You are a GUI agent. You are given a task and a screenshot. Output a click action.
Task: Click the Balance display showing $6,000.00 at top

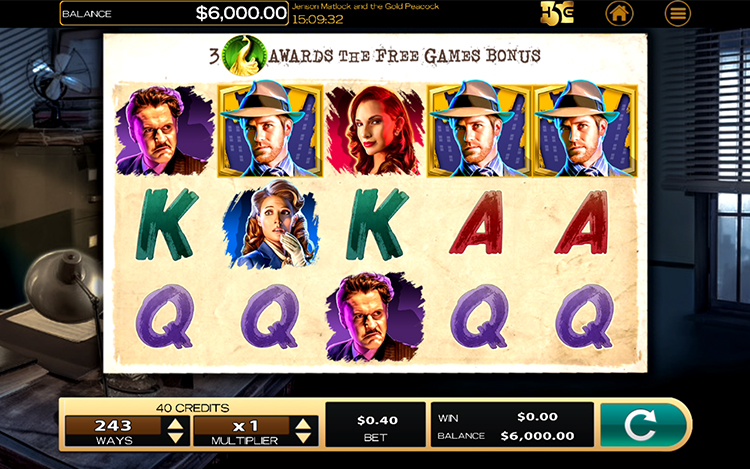click(174, 13)
